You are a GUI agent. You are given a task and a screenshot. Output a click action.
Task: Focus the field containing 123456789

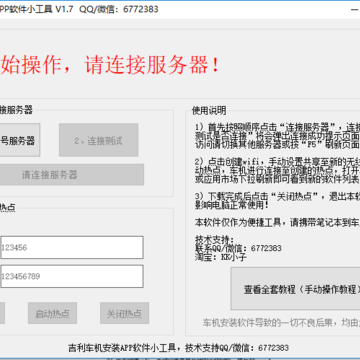point(72,276)
